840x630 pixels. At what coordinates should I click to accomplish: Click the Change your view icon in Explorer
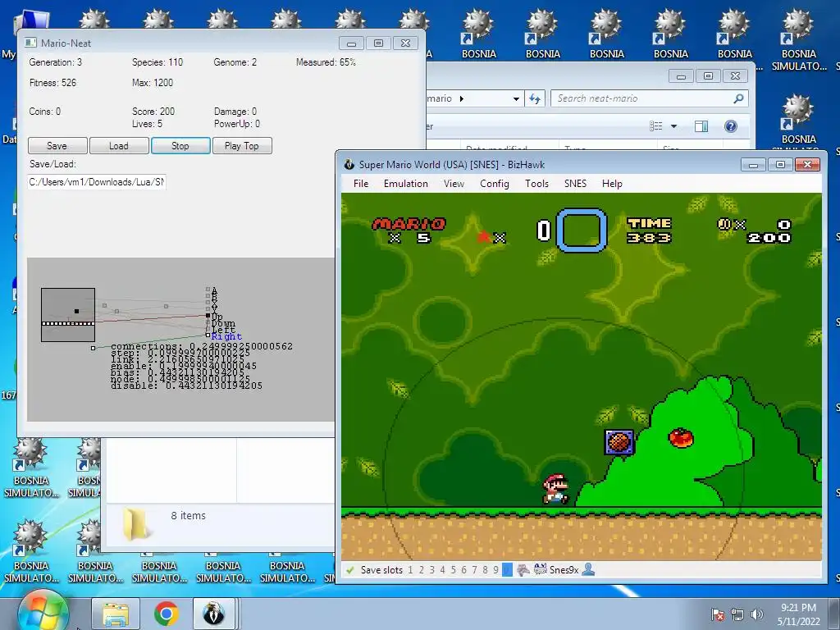click(x=655, y=126)
